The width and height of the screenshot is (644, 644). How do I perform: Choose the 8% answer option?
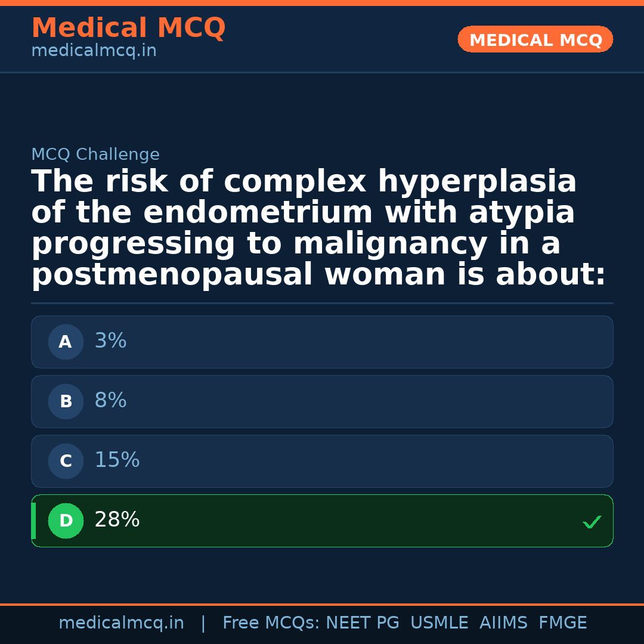point(322,402)
